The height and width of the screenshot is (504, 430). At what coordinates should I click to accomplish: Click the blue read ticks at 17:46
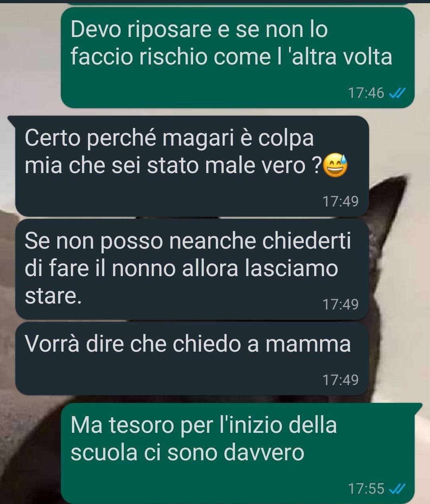397,93
